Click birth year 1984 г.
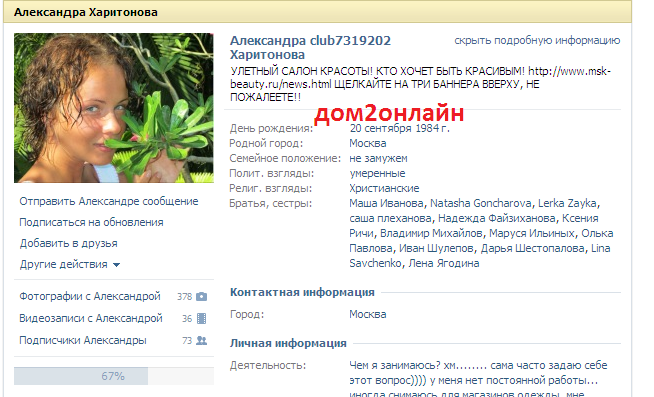 pyautogui.click(x=433, y=128)
